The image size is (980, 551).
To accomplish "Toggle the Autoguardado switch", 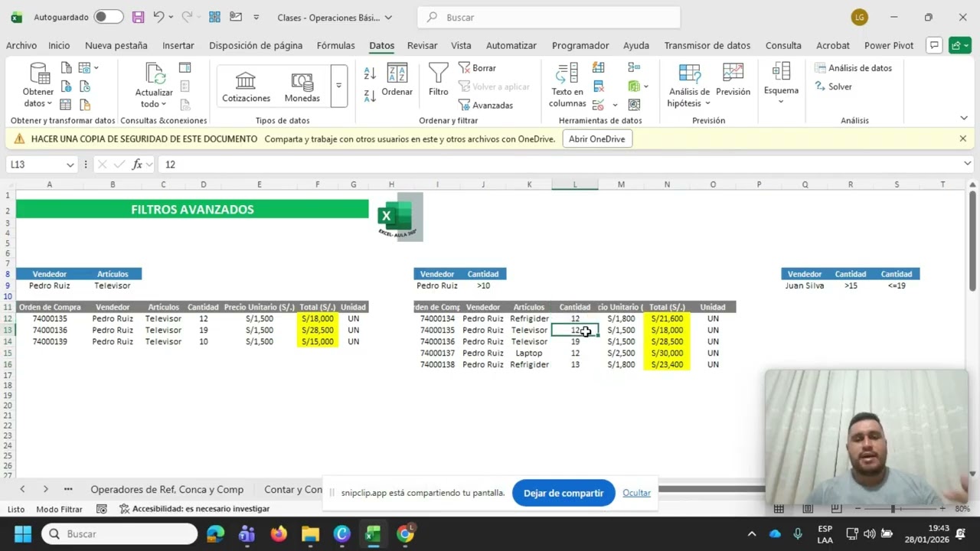I will tap(108, 17).
